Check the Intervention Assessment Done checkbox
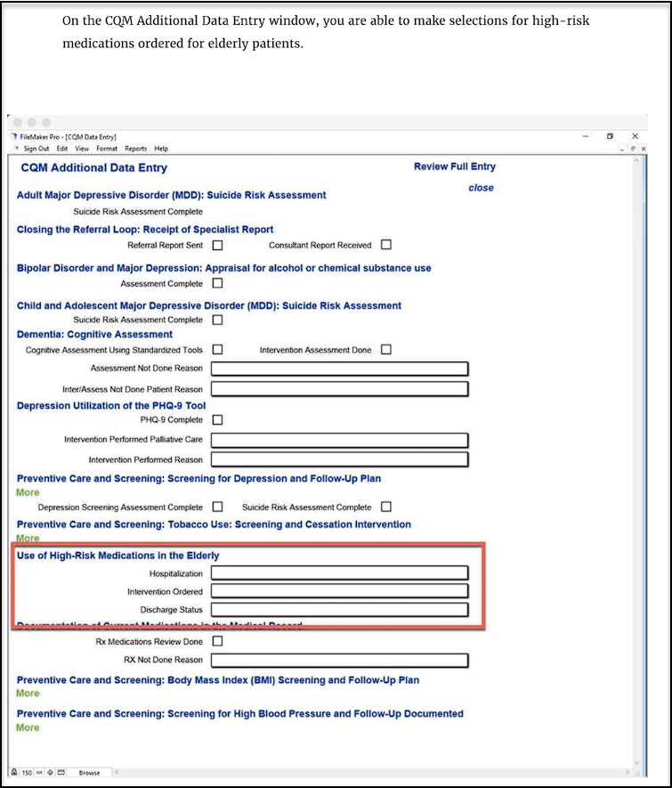Image resolution: width=672 pixels, height=788 pixels. (x=385, y=350)
